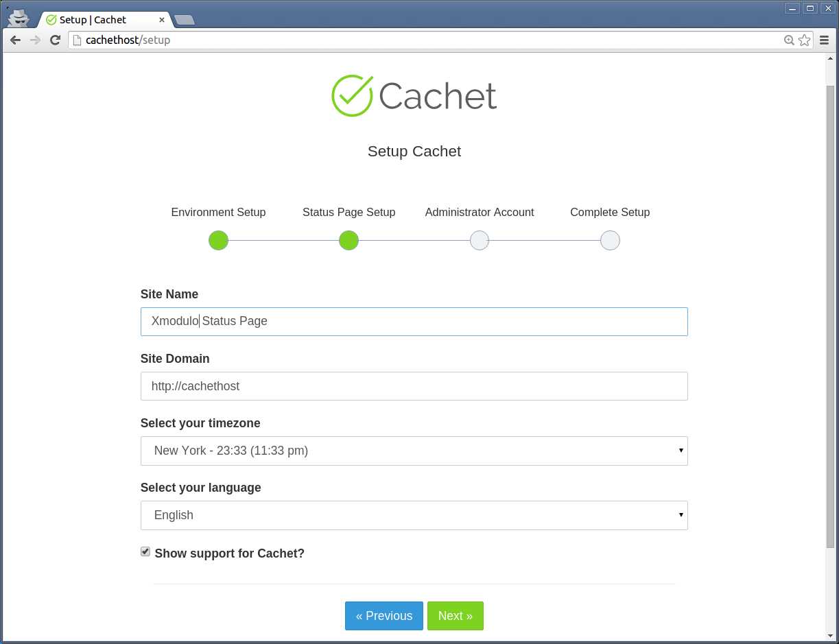Click the Environment Setup step circle
The width and height of the screenshot is (839, 644).
[x=218, y=241]
